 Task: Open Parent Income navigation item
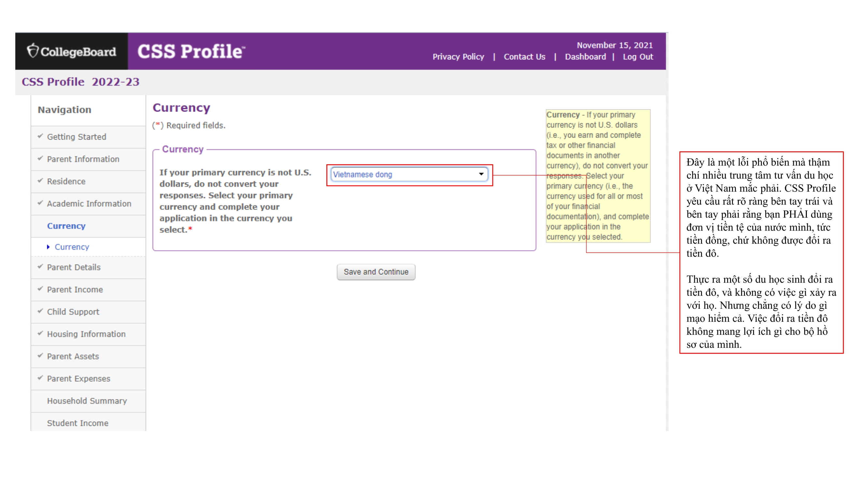[x=75, y=290]
